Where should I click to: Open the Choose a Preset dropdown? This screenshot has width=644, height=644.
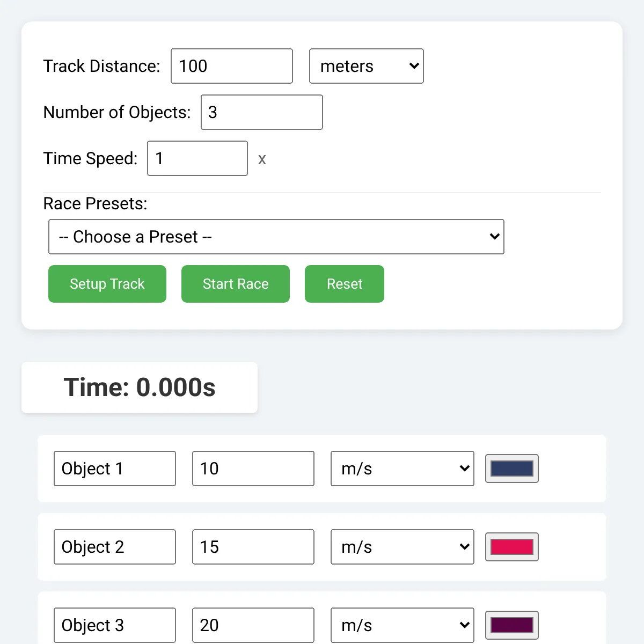[276, 237]
